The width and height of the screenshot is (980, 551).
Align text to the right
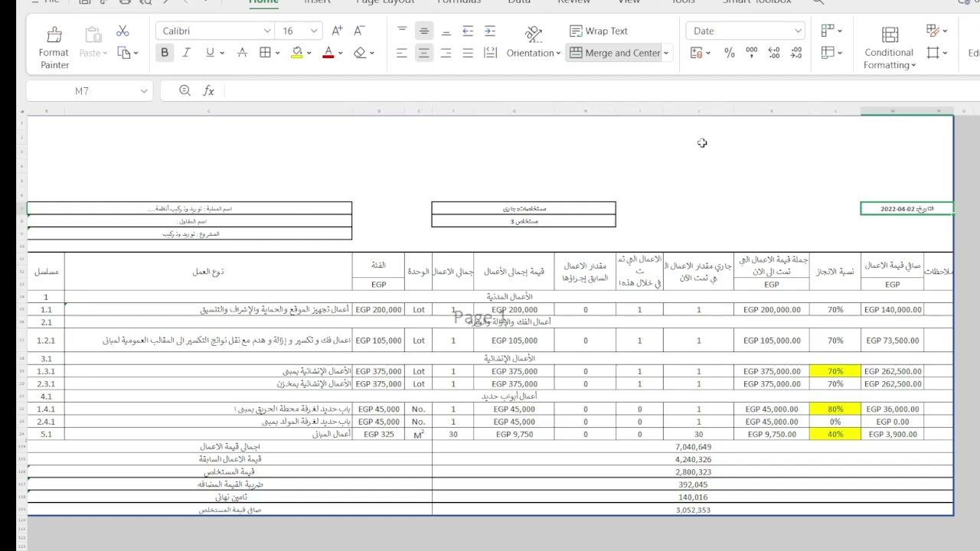(446, 53)
